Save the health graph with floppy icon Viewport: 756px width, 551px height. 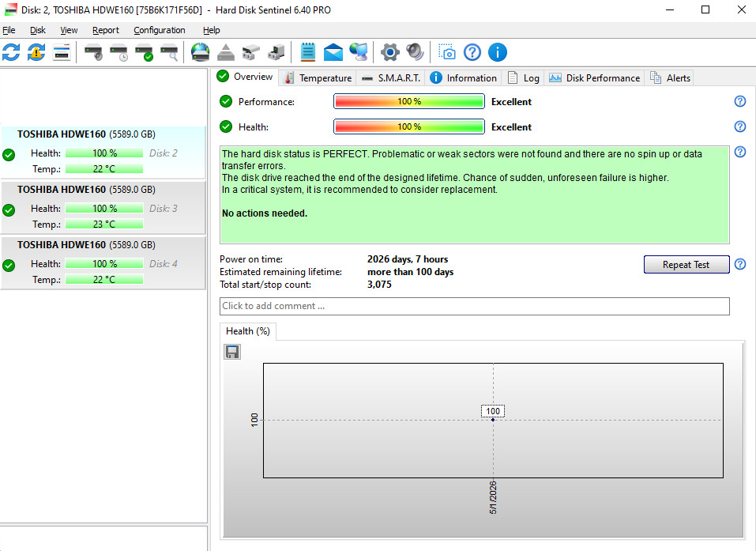pyautogui.click(x=232, y=352)
